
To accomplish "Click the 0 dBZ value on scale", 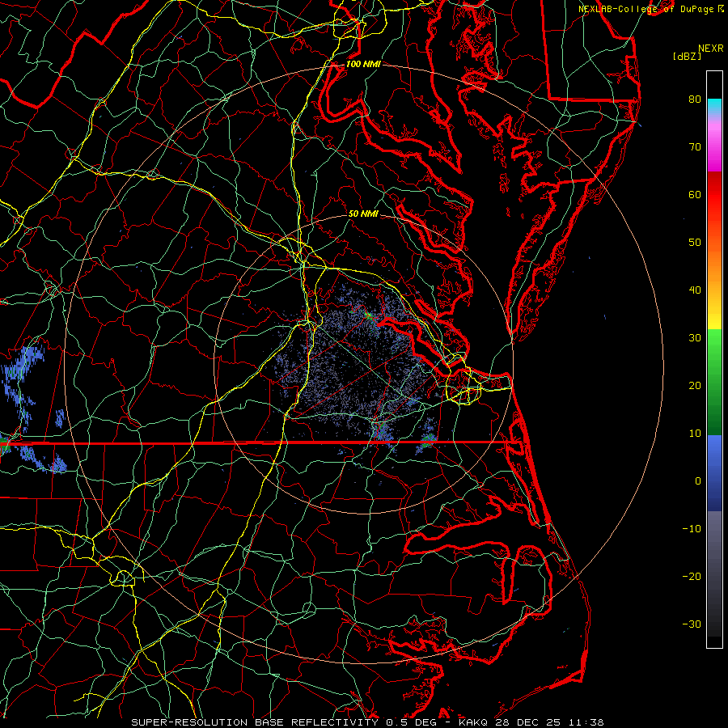I will pos(698,481).
